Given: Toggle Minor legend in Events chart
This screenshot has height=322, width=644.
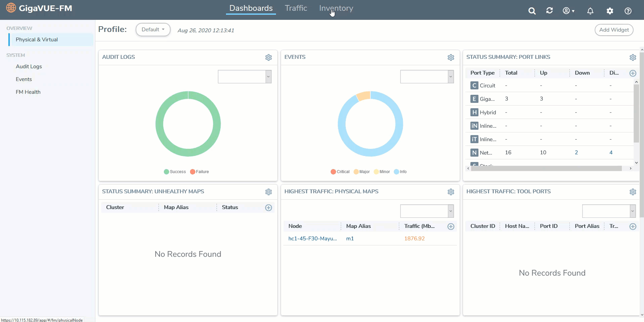Looking at the screenshot, I should tap(382, 172).
